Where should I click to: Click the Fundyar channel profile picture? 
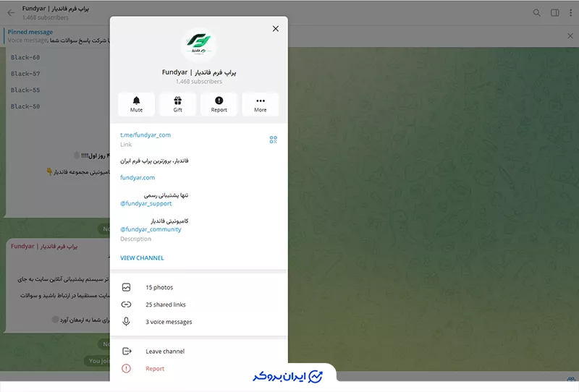coord(198,45)
